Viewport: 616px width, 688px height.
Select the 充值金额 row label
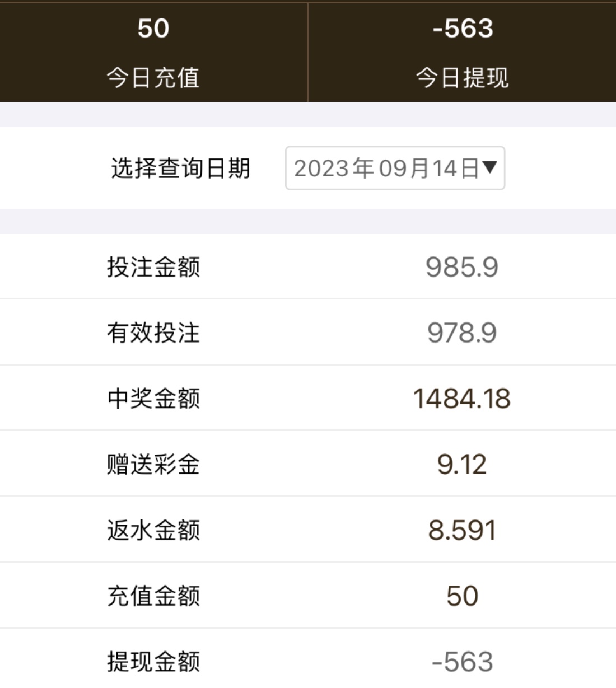pos(153,596)
